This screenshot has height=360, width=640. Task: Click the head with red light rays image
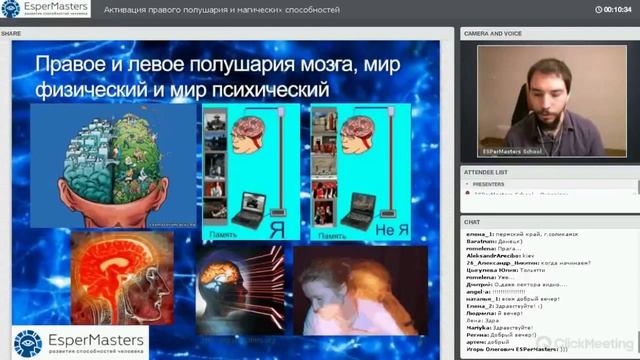pos(240,291)
